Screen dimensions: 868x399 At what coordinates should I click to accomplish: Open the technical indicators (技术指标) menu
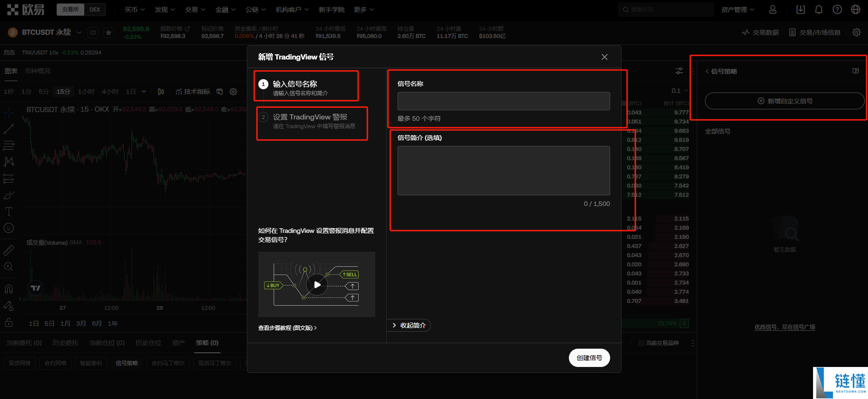(193, 92)
